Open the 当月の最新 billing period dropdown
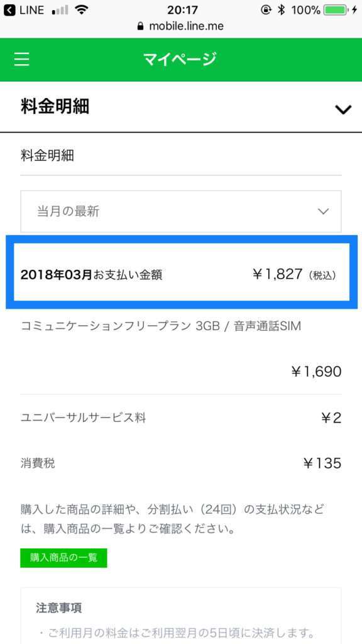The height and width of the screenshot is (644, 362). [x=181, y=212]
